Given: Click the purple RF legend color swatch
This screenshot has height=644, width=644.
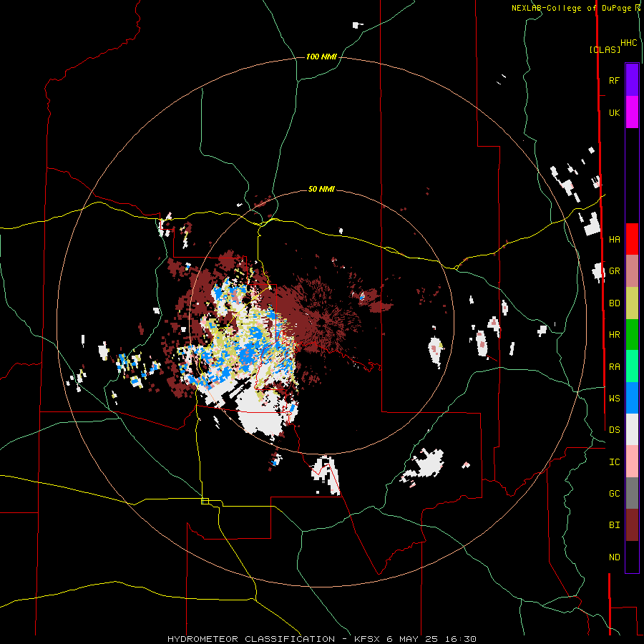Looking at the screenshot, I should [x=632, y=80].
